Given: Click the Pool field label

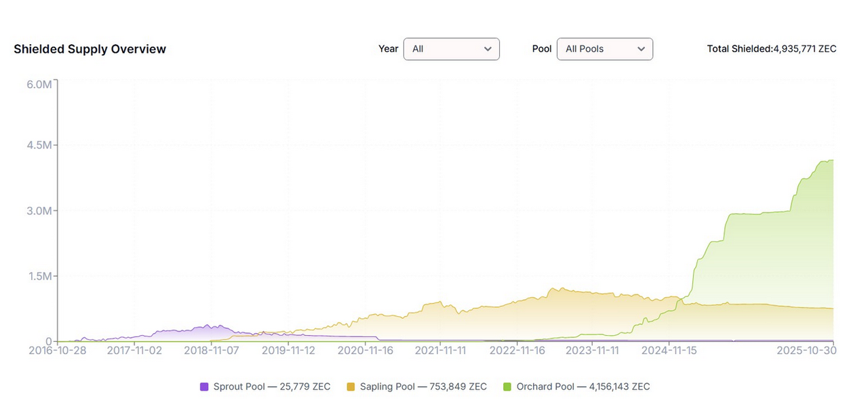Looking at the screenshot, I should [542, 49].
